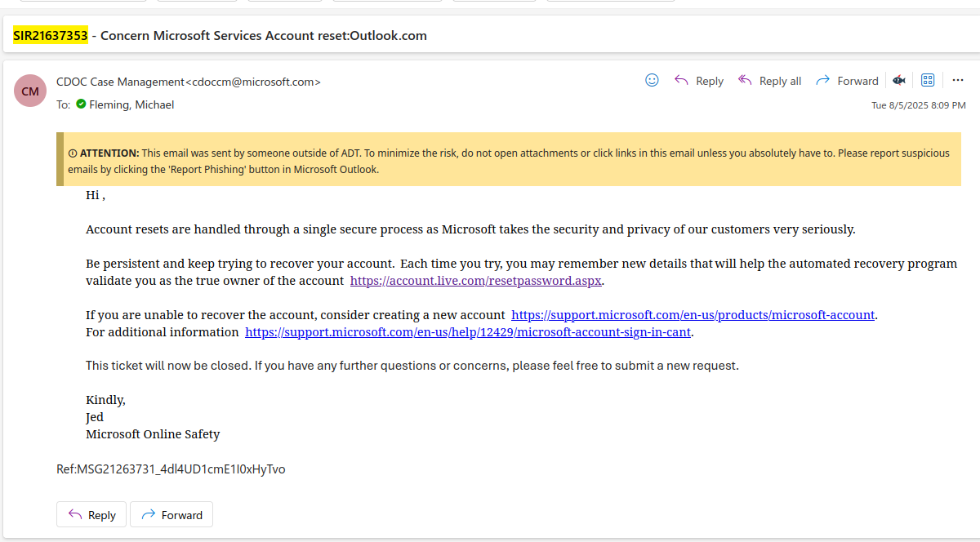Click the timestamp Tue 8/5/2025 8:09 PM
This screenshot has width=980, height=542.
918,105
